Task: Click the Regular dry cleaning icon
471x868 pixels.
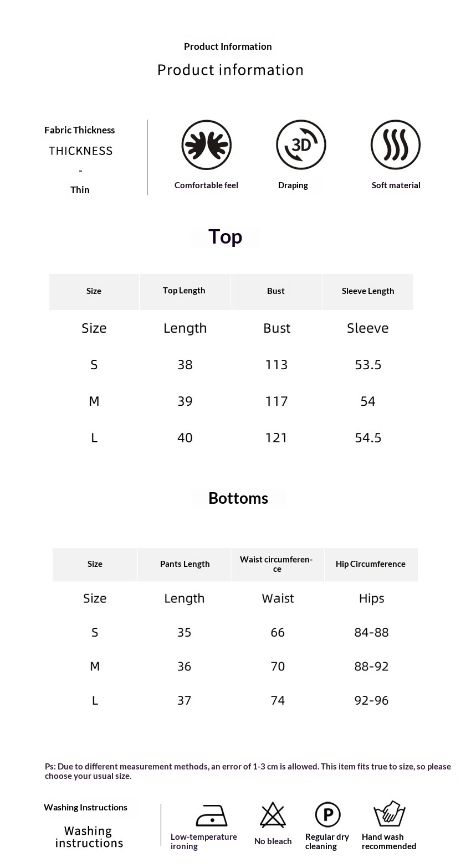Action: coord(327,815)
